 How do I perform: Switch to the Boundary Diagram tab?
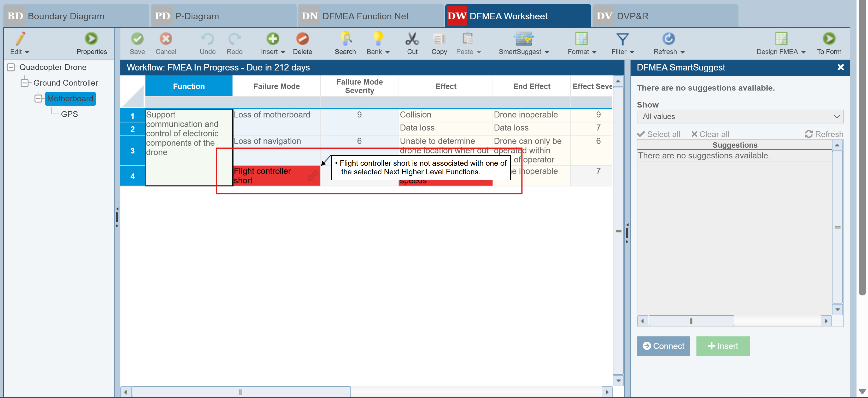point(66,16)
